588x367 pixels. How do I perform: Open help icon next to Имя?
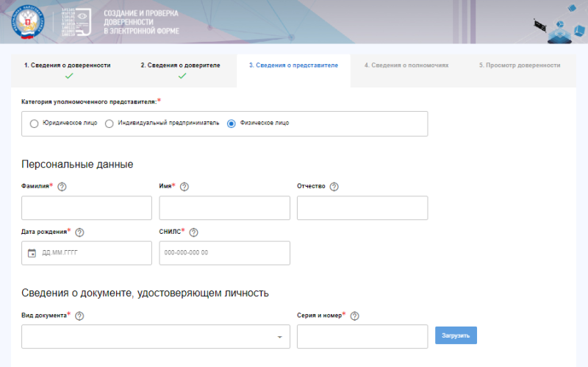point(184,187)
